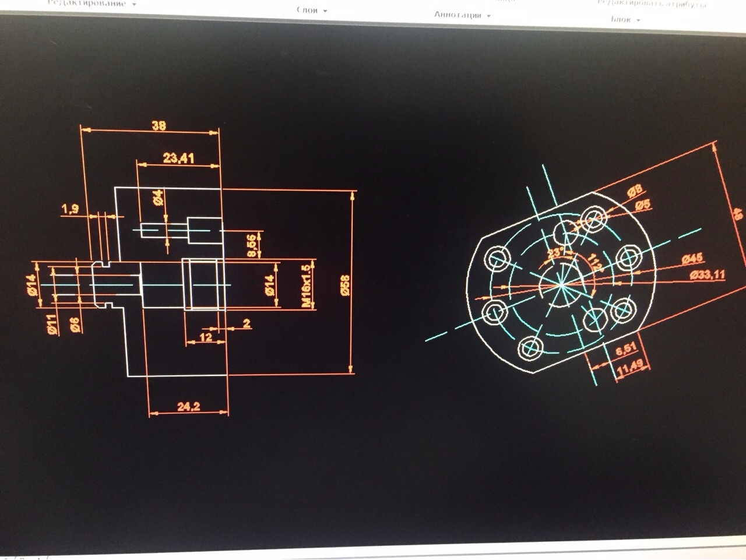Image resolution: width=746 pixels, height=560 pixels.
Task: Select the Ø6 dimension text
Action: click(75, 324)
